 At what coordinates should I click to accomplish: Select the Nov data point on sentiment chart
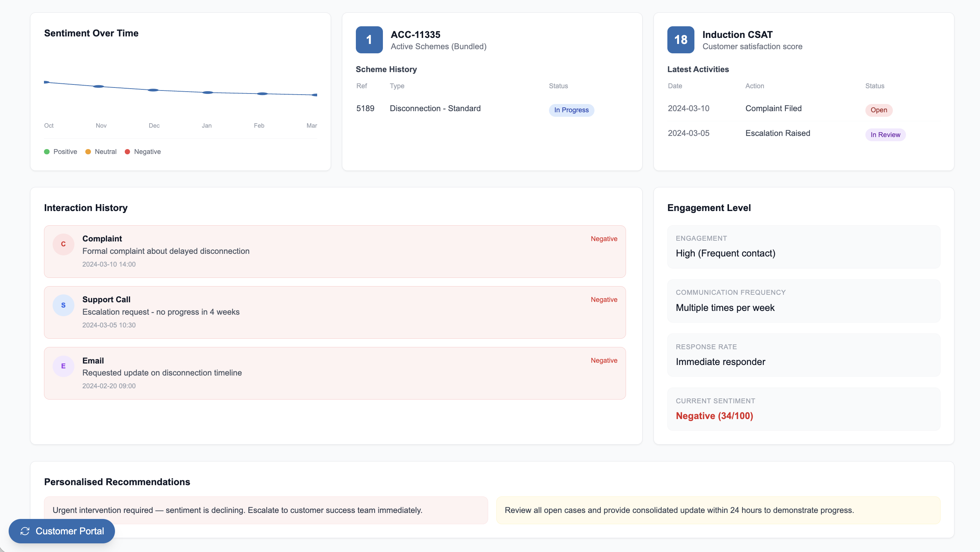[98, 87]
